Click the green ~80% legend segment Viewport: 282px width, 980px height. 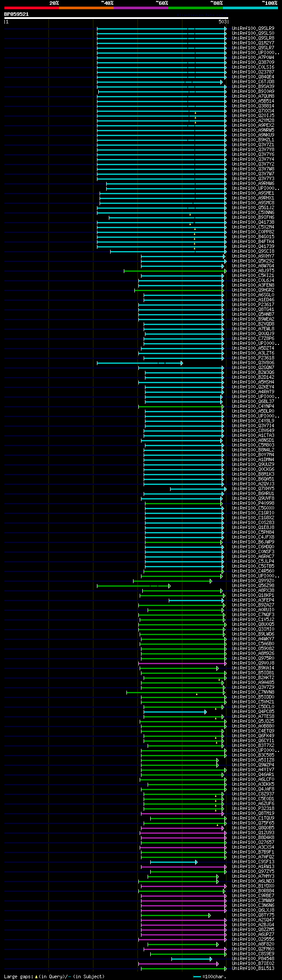pyautogui.click(x=195, y=8)
